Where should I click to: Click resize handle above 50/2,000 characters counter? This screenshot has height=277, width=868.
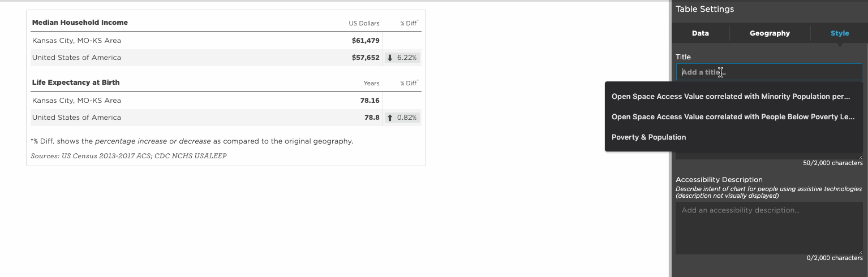point(860,157)
